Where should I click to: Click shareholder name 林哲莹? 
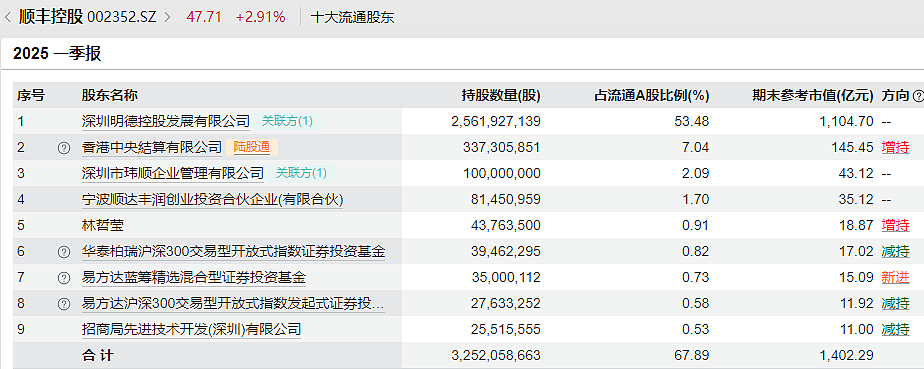point(103,225)
